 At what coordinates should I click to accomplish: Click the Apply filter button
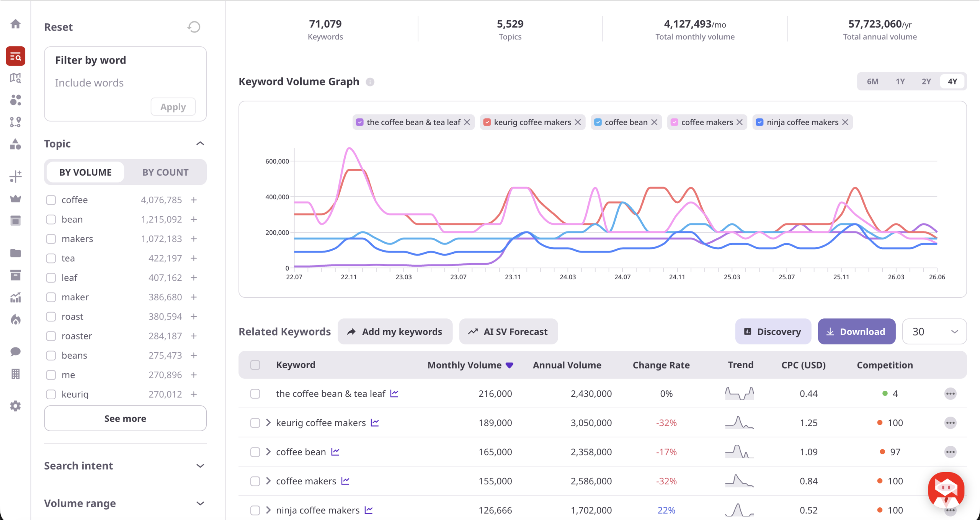173,107
